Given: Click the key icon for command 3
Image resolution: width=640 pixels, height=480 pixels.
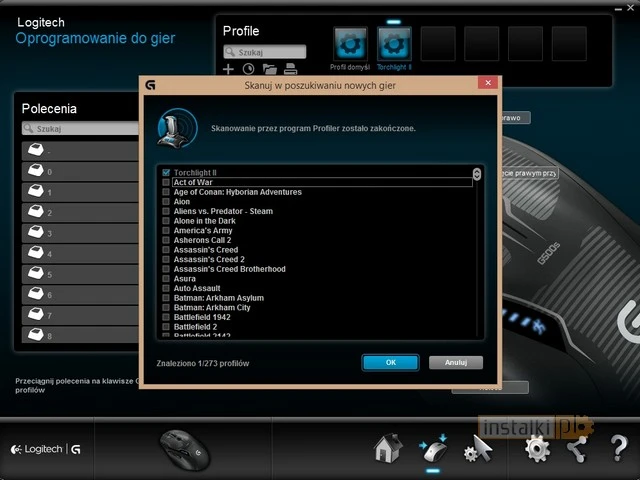Looking at the screenshot, I should coord(36,231).
